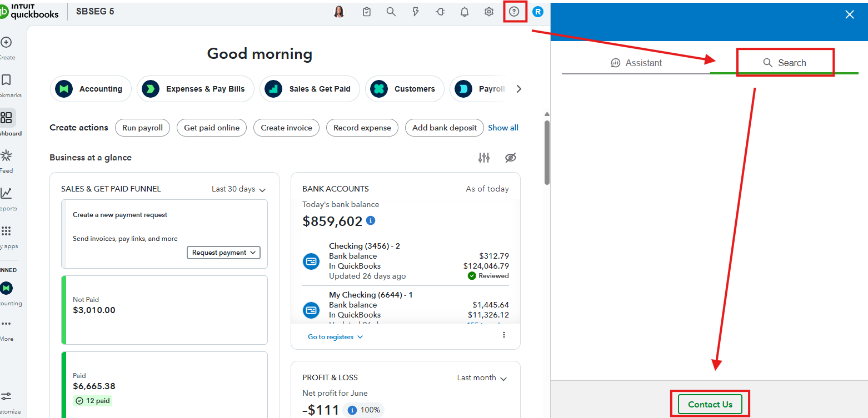Open Business at a glance filter sliders

(x=484, y=158)
